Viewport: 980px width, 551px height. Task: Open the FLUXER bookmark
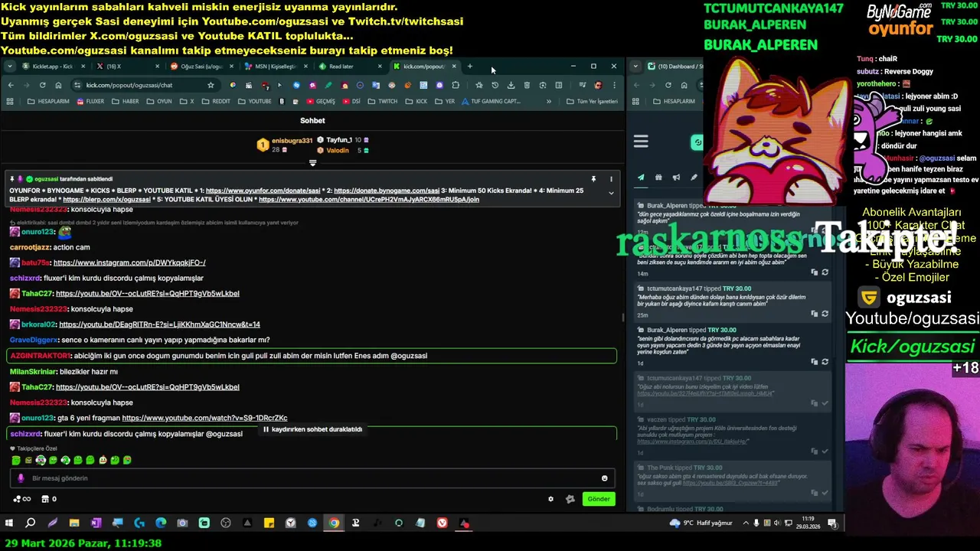click(x=90, y=101)
